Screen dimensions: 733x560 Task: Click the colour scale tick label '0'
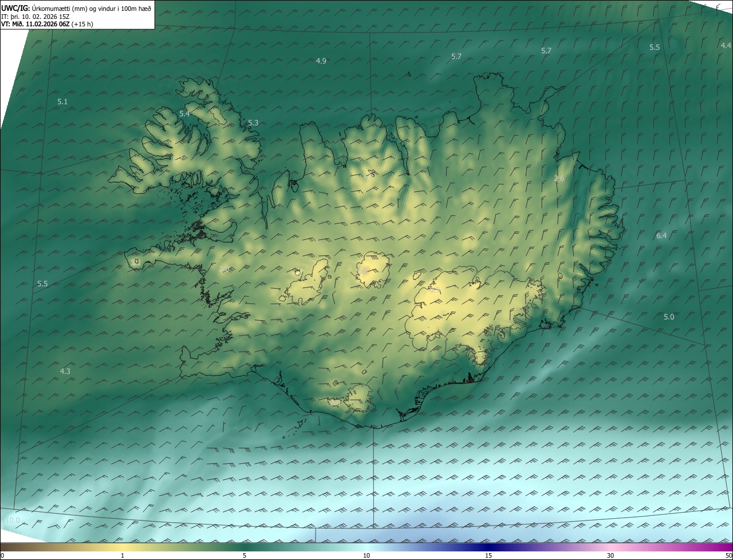2,555
